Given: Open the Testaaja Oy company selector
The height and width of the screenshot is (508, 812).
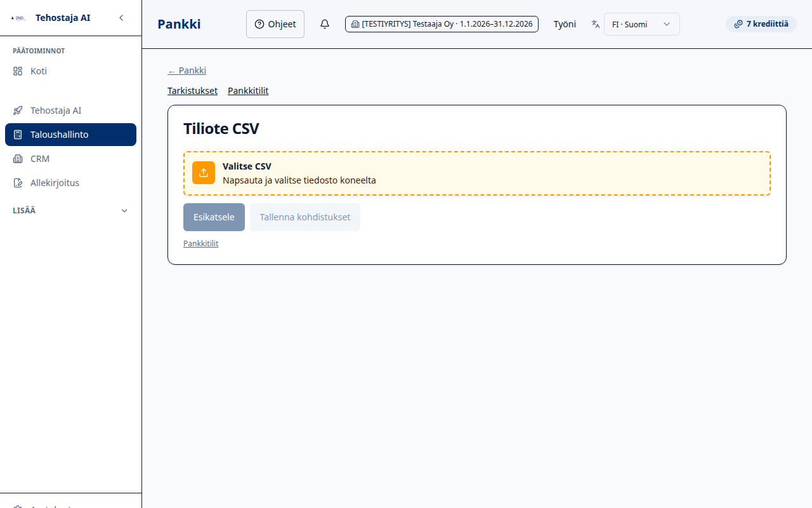Looking at the screenshot, I should coord(442,24).
